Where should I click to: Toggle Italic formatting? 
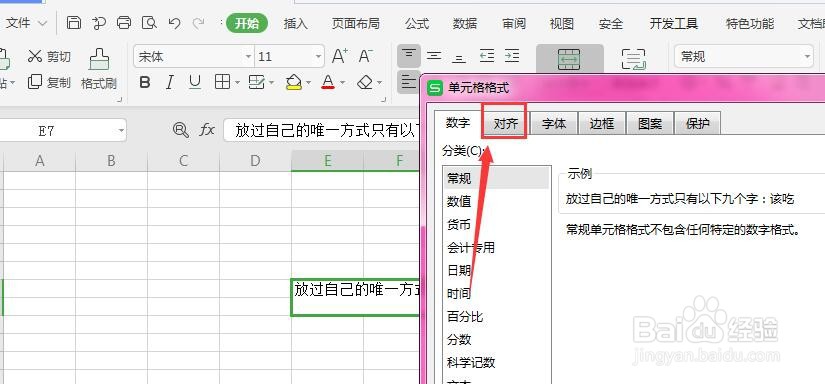(169, 82)
